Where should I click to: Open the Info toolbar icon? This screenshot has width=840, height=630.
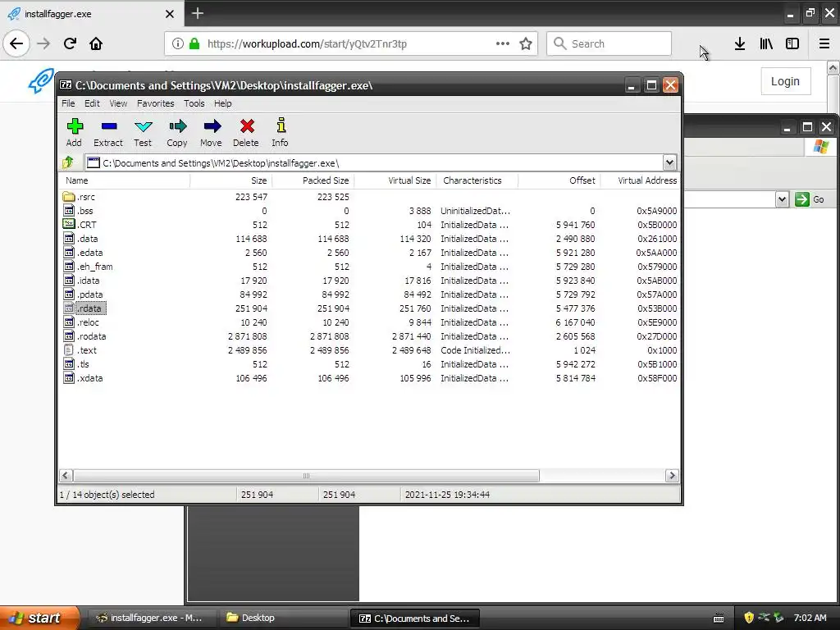pos(281,132)
